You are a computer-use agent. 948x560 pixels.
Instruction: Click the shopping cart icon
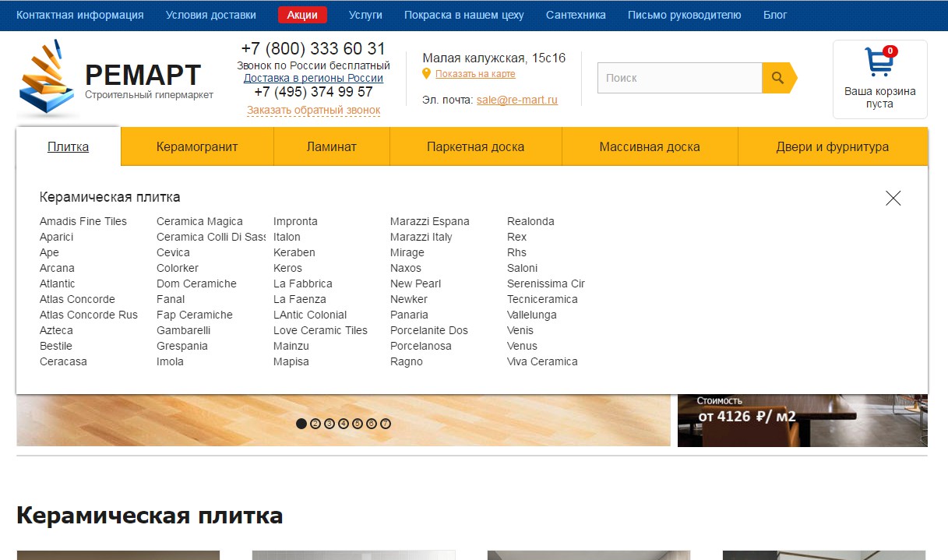tap(880, 62)
